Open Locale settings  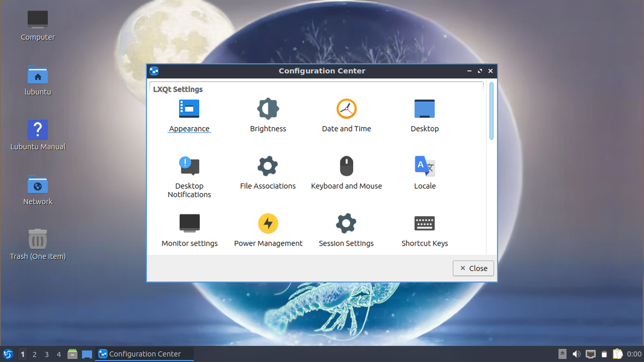[x=425, y=173]
